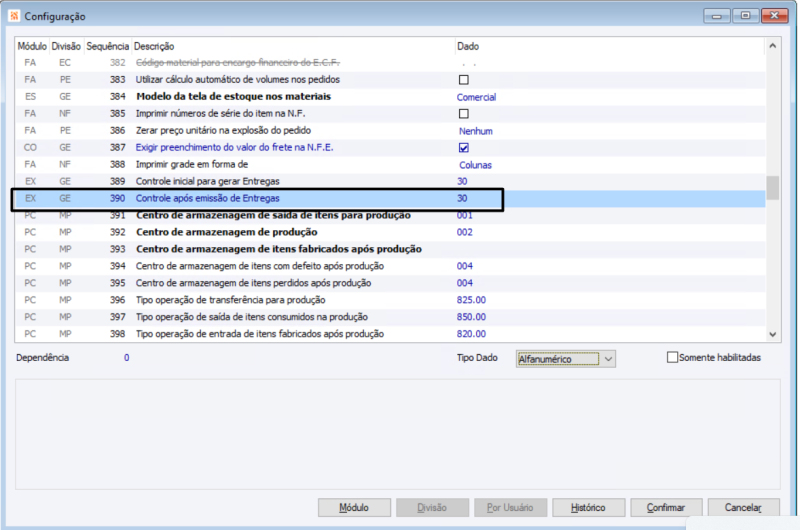Image resolution: width=800 pixels, height=530 pixels.
Task: Select 'Controle após emissão de Entregas' row
Action: tap(390, 198)
